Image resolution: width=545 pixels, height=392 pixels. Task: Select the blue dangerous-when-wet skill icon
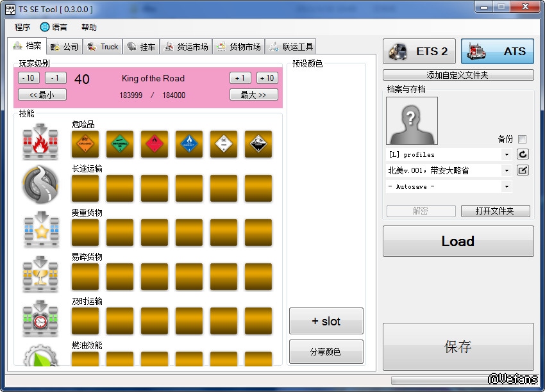tap(189, 144)
